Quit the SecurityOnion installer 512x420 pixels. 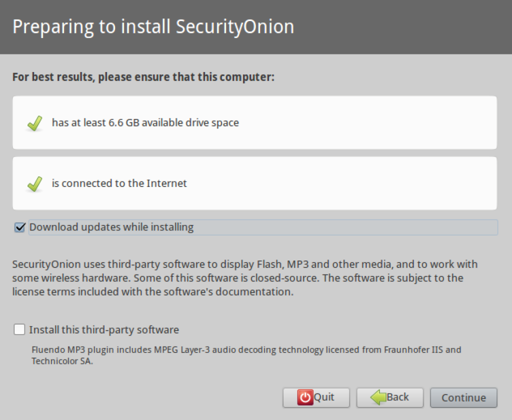316,397
